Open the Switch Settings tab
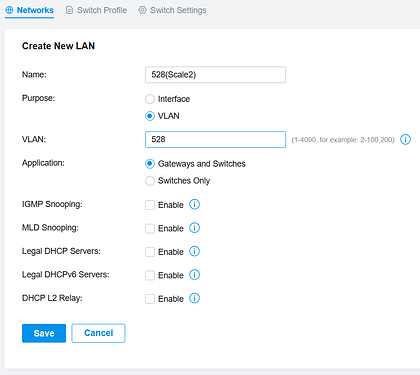420x375 pixels. pos(172,10)
